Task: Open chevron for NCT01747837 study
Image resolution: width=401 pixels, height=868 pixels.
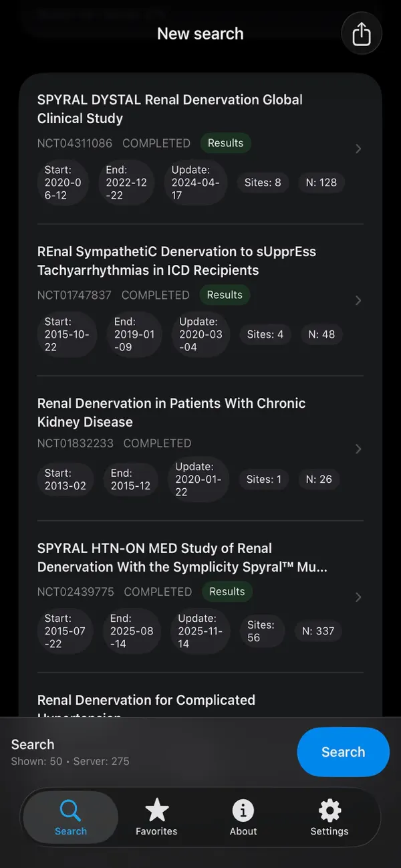Action: tap(358, 300)
